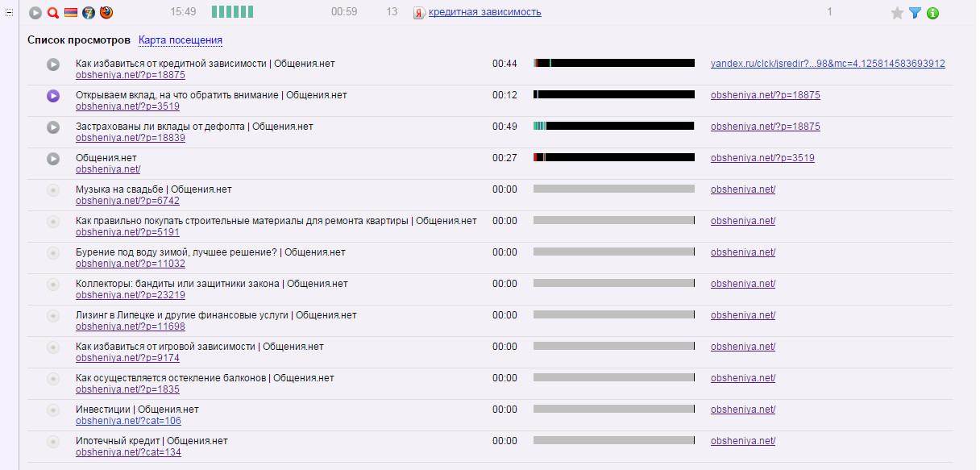Viewport: 980px width, 470px height.
Task: Open the search phrase link кредитная зависимость
Action: (x=485, y=12)
